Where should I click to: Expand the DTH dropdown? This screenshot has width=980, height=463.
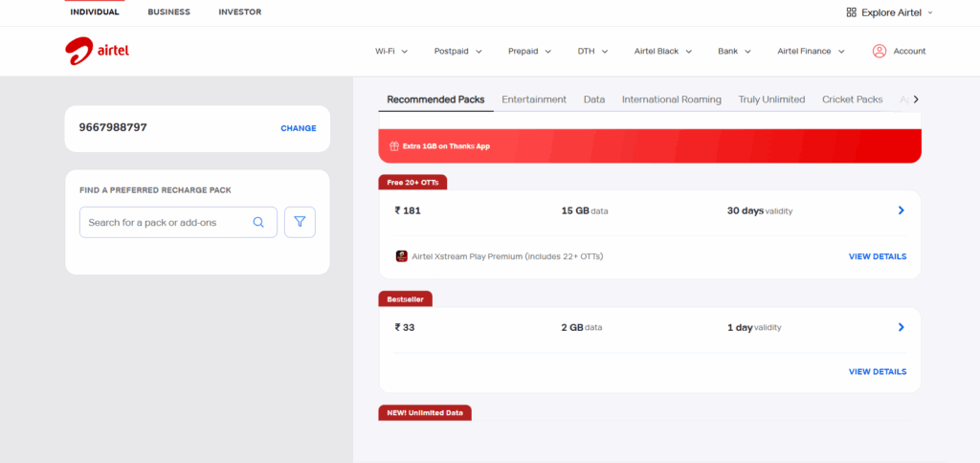coord(592,51)
